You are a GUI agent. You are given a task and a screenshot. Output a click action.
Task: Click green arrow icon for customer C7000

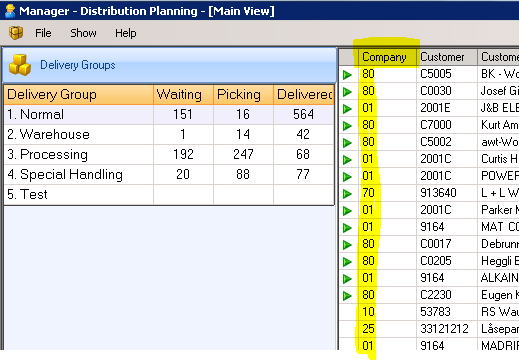click(x=347, y=125)
